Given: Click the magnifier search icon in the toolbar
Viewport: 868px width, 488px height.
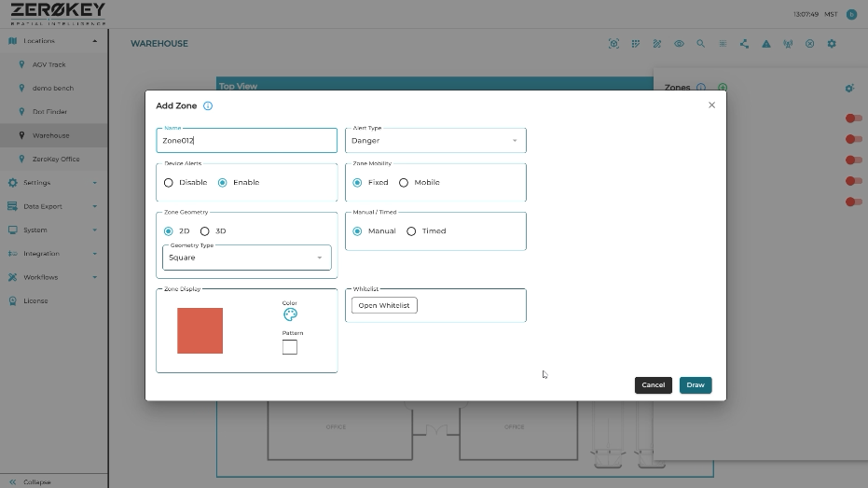Looking at the screenshot, I should [700, 44].
